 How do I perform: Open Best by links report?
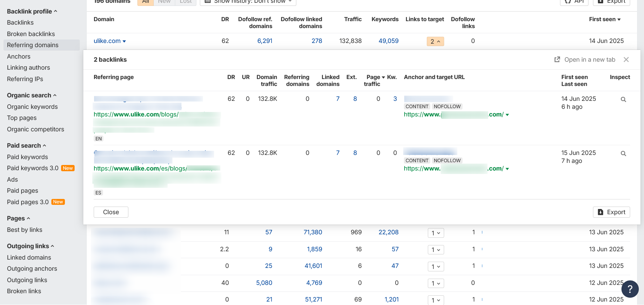point(25,230)
